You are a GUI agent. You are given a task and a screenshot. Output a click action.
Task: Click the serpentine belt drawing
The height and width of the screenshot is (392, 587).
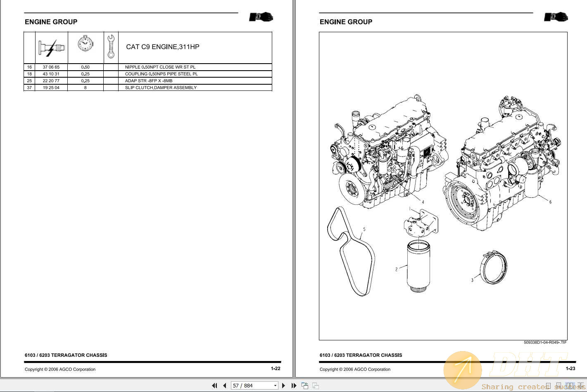(351, 252)
